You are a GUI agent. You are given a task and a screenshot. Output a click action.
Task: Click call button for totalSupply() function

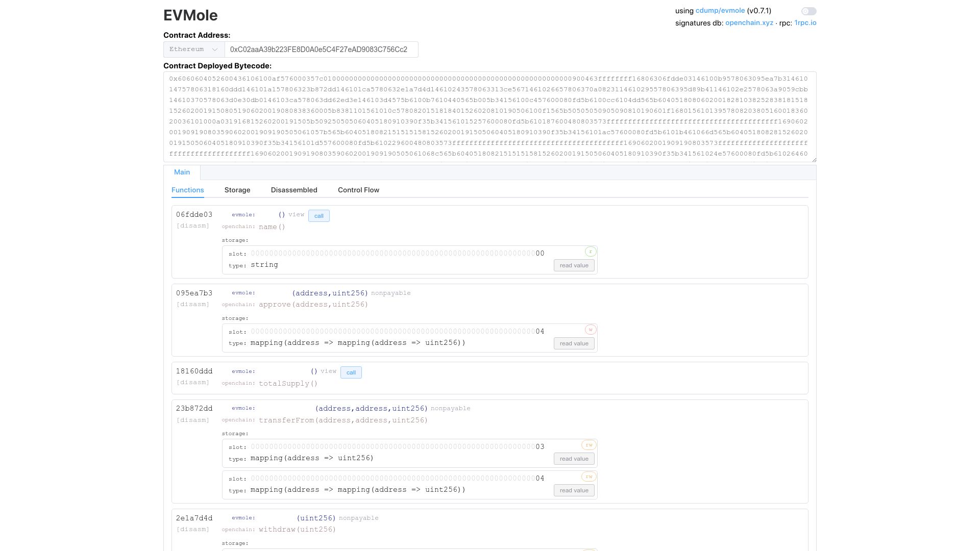point(351,372)
